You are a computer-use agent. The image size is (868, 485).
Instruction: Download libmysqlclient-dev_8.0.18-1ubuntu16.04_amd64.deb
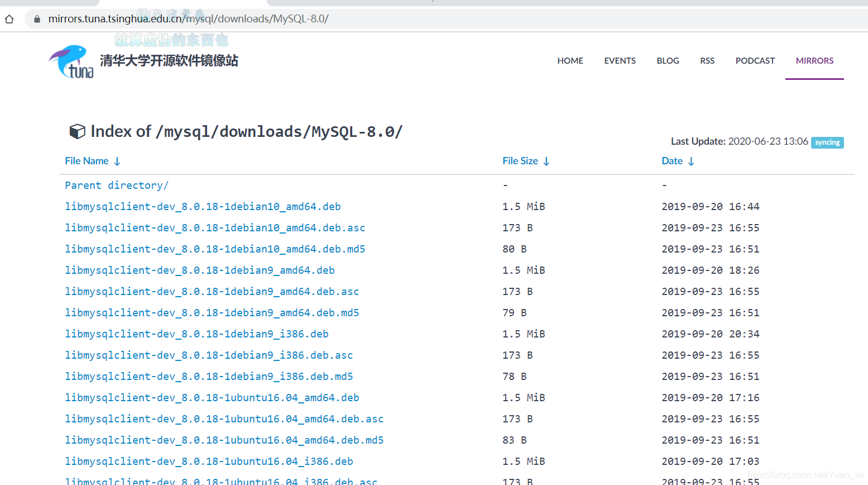(x=212, y=398)
